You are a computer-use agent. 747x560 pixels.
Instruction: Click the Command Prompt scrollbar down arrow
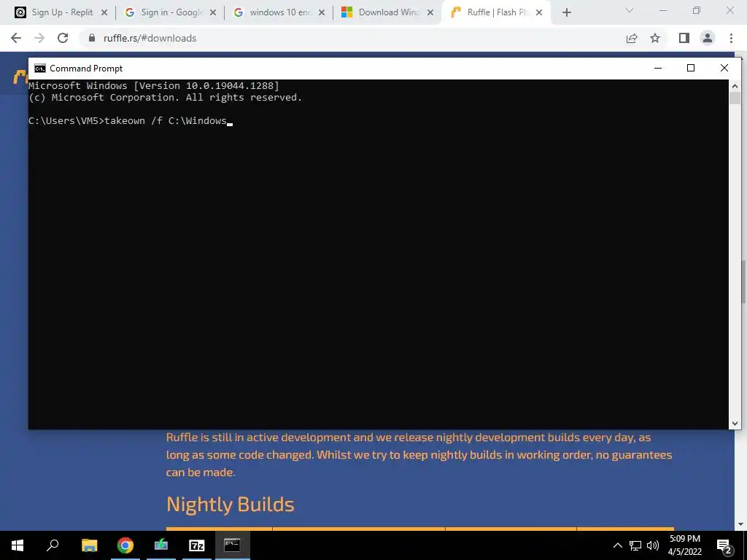tap(735, 423)
